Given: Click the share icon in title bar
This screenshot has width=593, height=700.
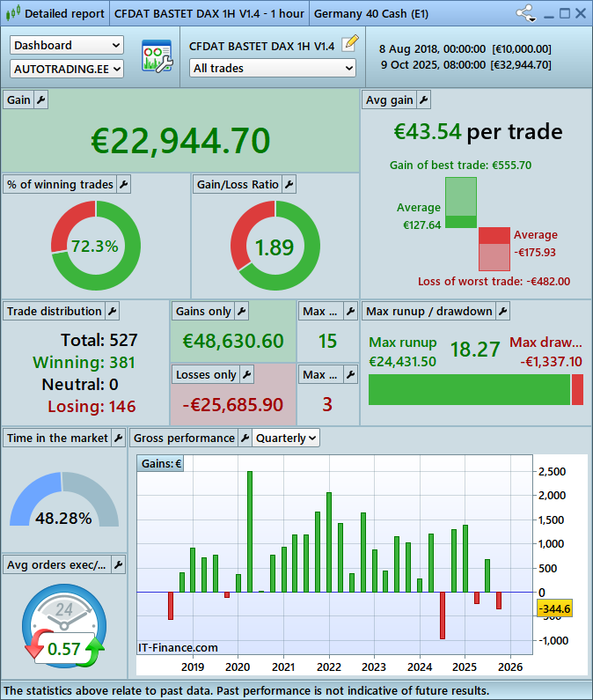Looking at the screenshot, I should [526, 13].
